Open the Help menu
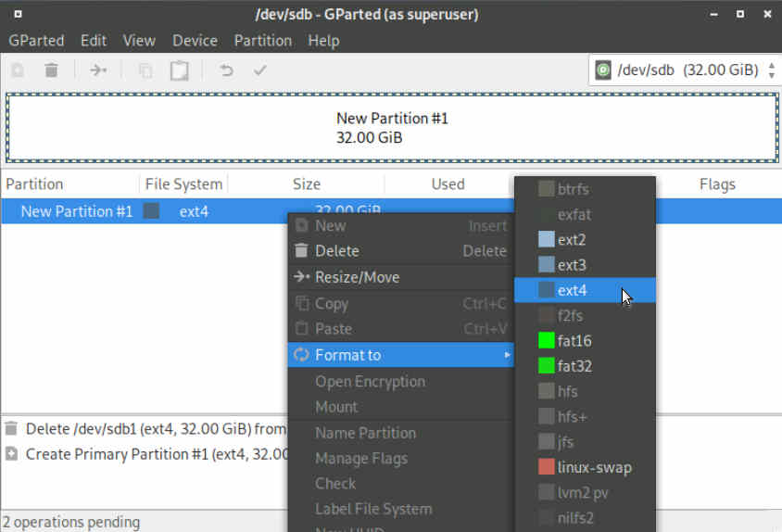The height and width of the screenshot is (532, 782). tap(323, 41)
